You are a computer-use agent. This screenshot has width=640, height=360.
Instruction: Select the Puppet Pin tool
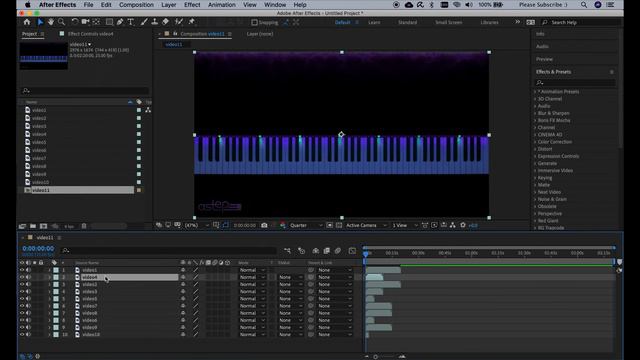(x=191, y=22)
